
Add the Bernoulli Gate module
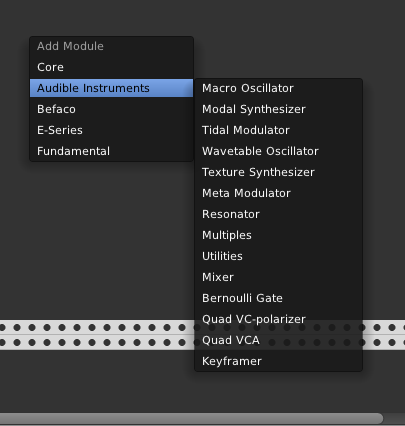[x=278, y=298]
